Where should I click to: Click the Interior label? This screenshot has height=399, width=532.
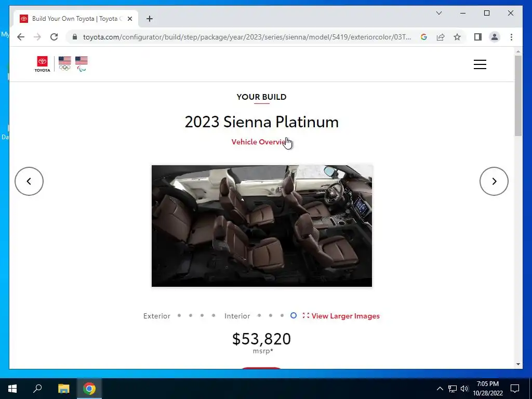tap(237, 316)
